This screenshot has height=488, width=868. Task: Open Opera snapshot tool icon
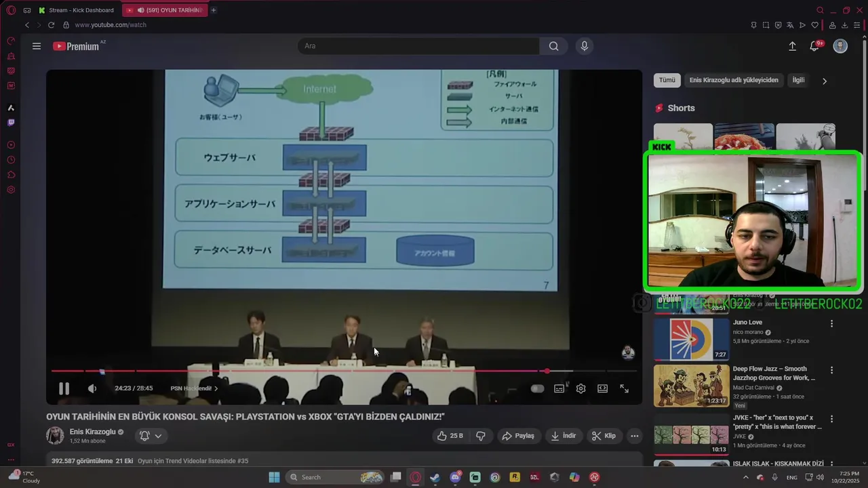click(766, 25)
